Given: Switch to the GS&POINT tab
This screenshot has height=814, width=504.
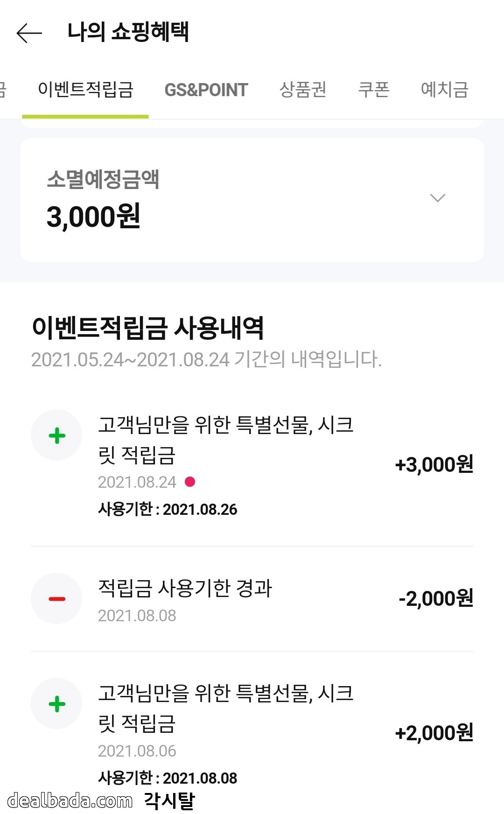Looking at the screenshot, I should pyautogui.click(x=206, y=90).
